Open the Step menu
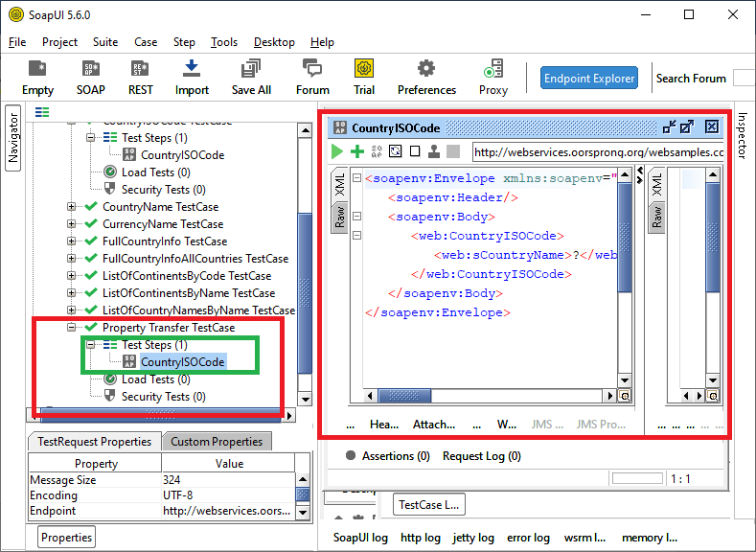 tap(184, 42)
